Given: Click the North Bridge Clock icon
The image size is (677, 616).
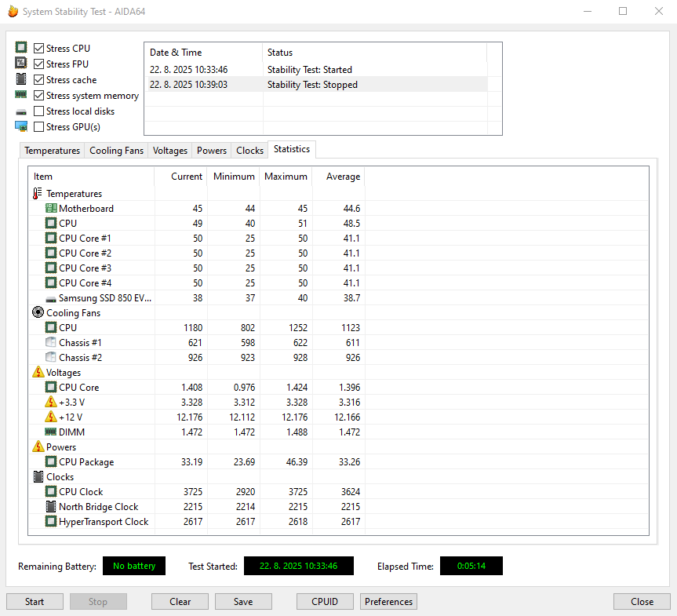Looking at the screenshot, I should pos(50,506).
